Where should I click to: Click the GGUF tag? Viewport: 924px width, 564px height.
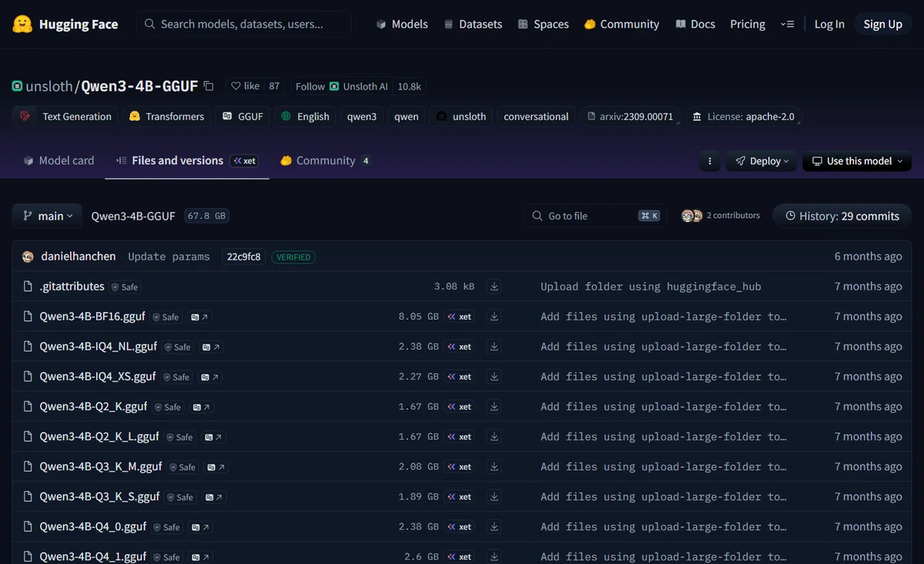(x=243, y=116)
